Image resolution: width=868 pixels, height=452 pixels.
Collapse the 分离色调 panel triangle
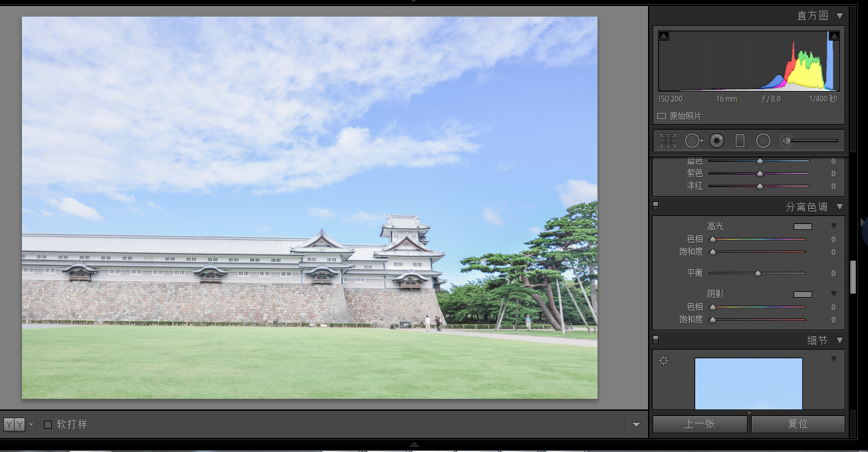839,207
